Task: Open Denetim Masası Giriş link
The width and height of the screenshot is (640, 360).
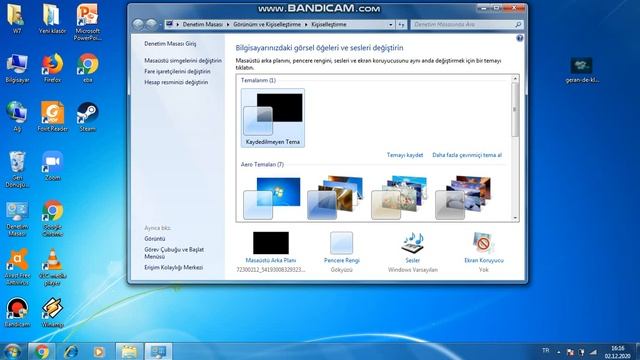Action: [170, 43]
